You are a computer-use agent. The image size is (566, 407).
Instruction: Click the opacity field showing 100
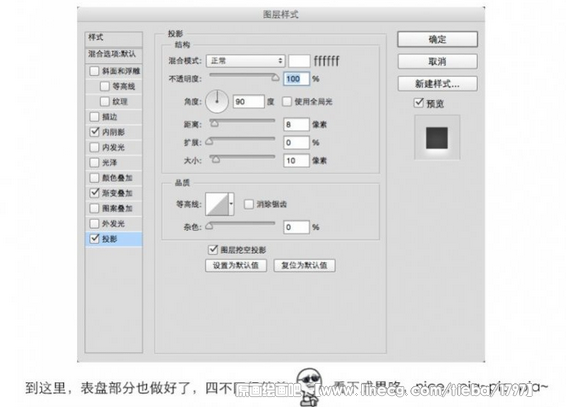tap(296, 79)
